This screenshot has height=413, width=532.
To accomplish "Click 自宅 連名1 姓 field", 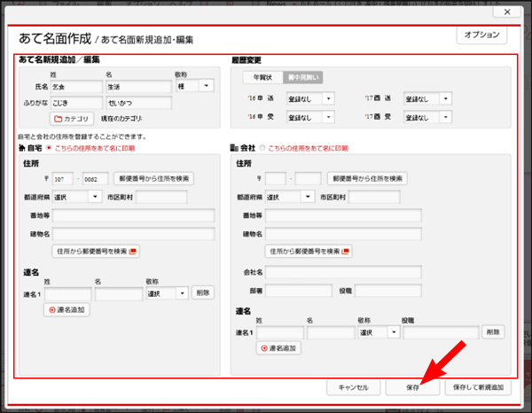I will [68, 293].
